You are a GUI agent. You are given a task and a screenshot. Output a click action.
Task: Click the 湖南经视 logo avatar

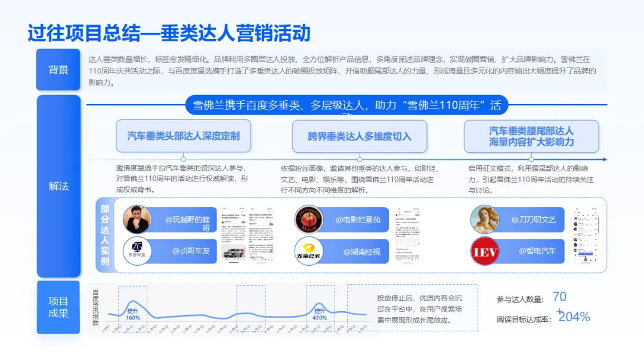click(x=309, y=251)
